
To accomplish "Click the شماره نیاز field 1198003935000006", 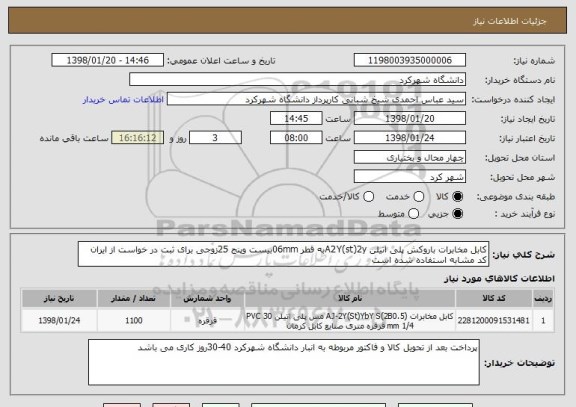I will 410,60.
